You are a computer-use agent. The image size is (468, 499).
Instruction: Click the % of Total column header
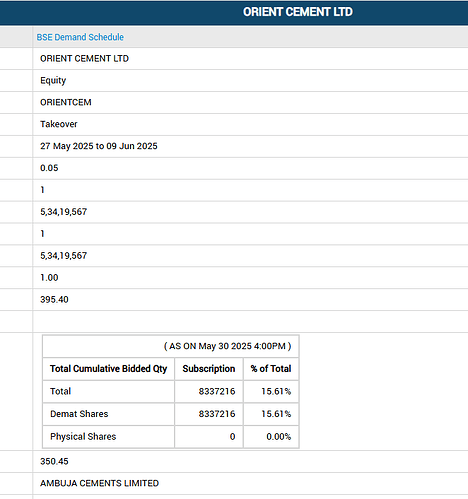click(x=271, y=369)
